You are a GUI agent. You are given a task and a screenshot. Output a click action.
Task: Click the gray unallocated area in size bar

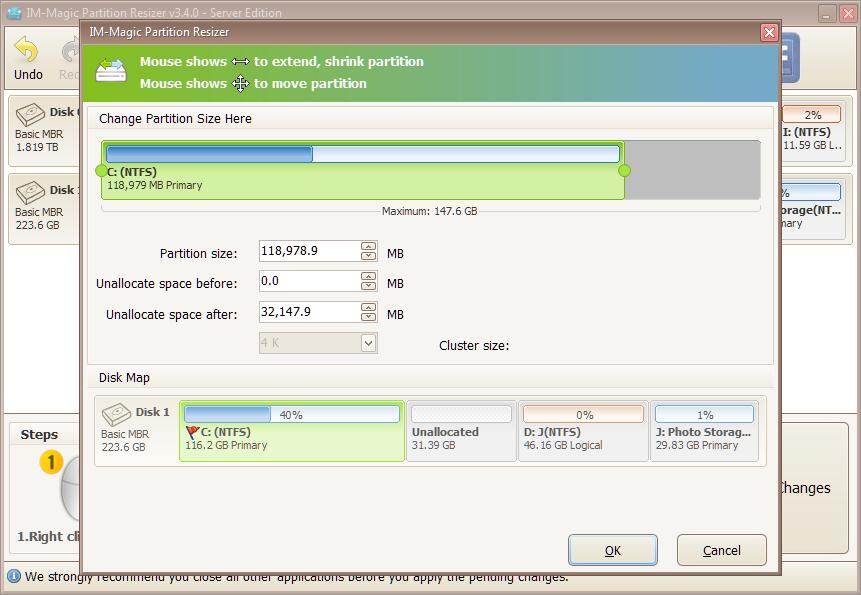click(x=692, y=170)
